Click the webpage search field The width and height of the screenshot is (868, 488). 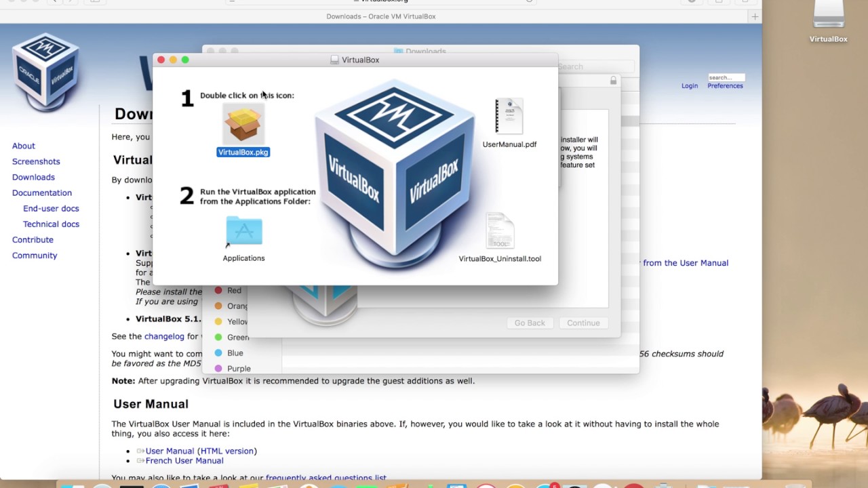726,77
